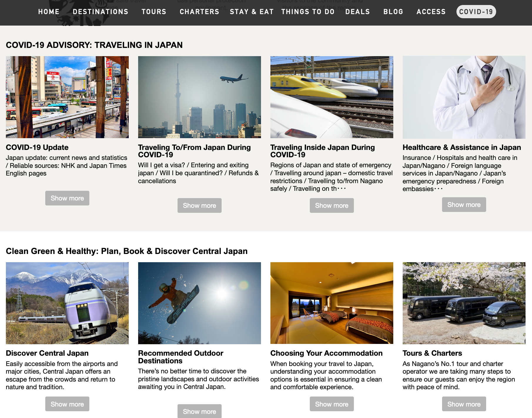Click the doctor in white coat image
The height and width of the screenshot is (418, 532).
tap(464, 97)
